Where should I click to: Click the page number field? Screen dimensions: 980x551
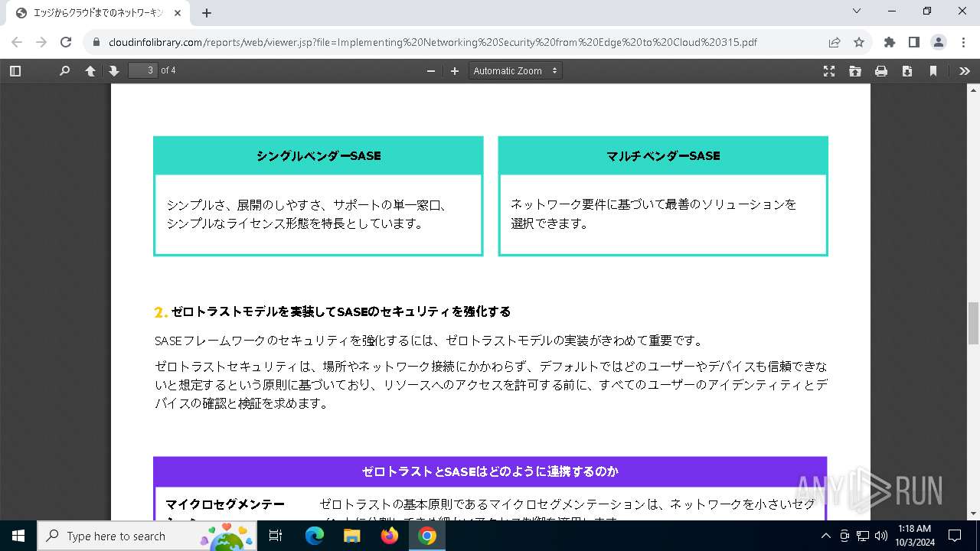pyautogui.click(x=142, y=70)
